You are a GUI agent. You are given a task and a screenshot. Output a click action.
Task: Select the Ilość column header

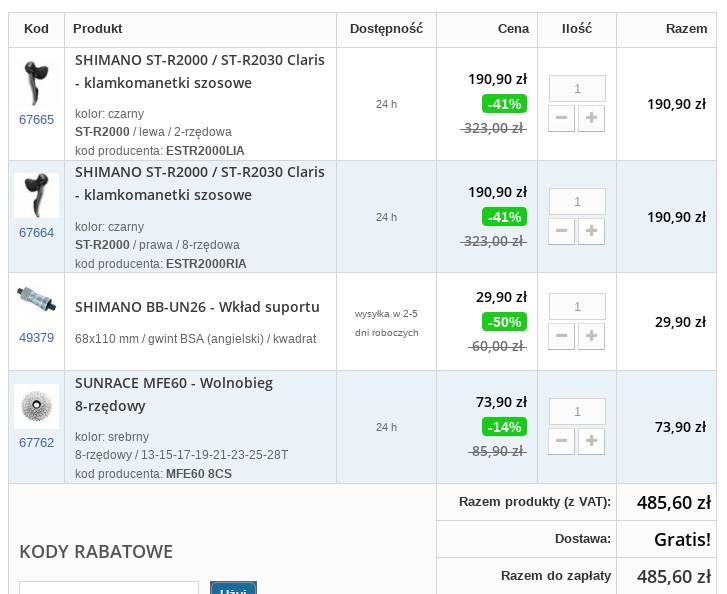pos(577,29)
